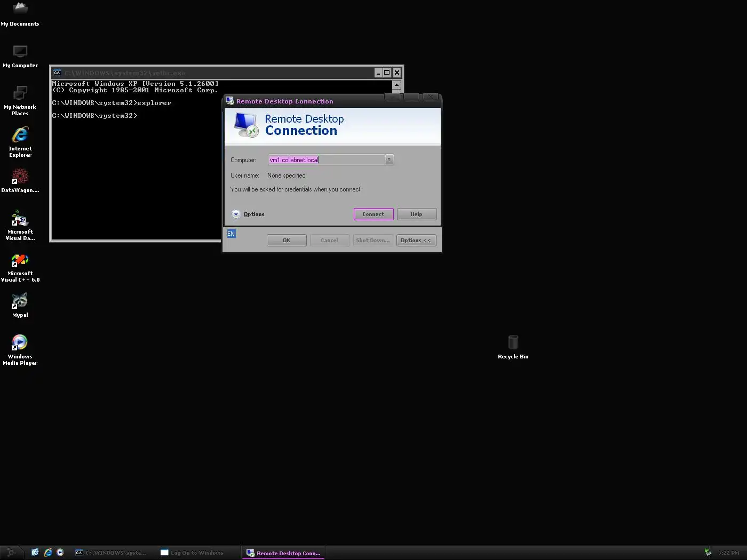Expand the Options disclosure arrow in Remote Desktop
747x560 pixels.
(236, 214)
